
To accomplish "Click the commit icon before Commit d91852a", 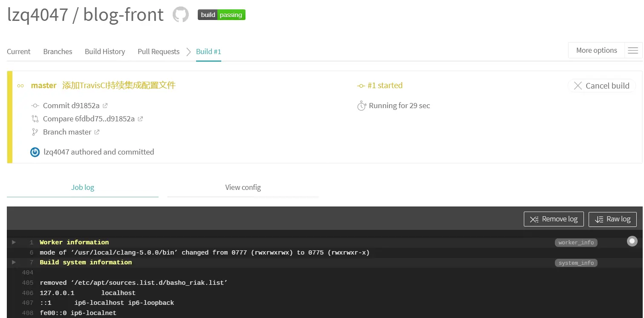I will click(35, 106).
